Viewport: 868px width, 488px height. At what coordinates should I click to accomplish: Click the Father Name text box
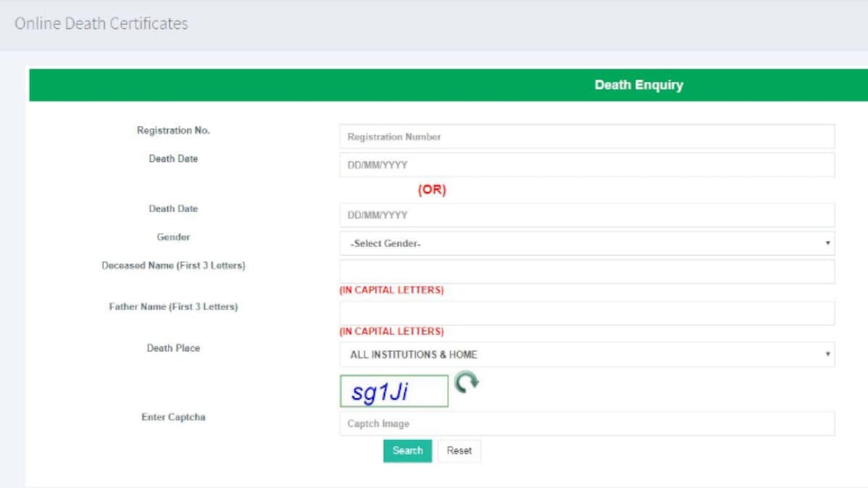(x=587, y=313)
